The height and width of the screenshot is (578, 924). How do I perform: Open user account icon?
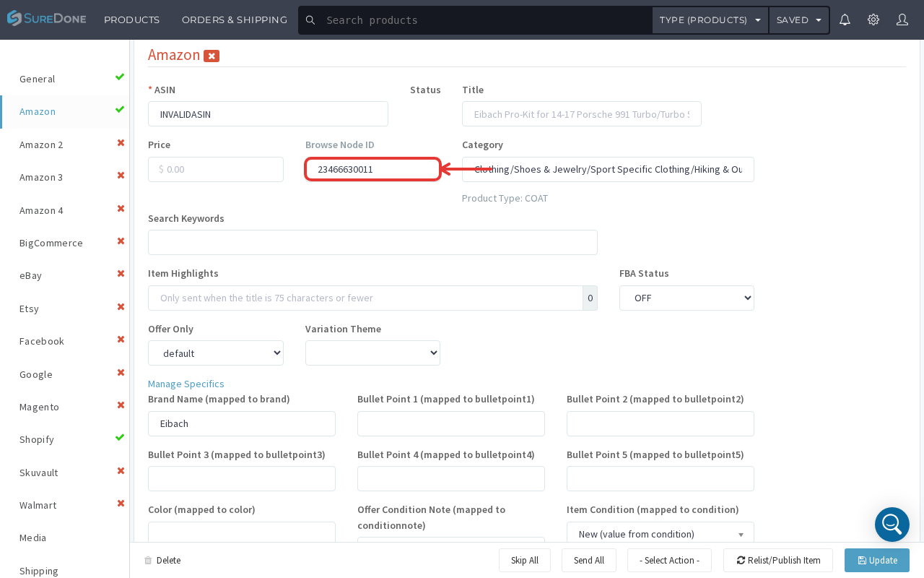(902, 20)
